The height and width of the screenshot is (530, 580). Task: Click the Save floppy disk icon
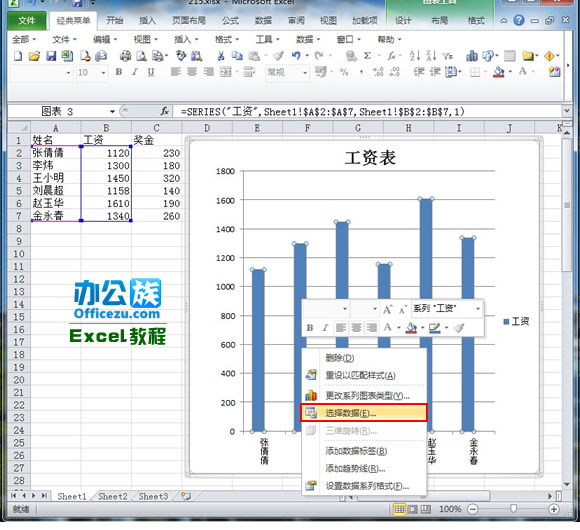click(x=51, y=56)
